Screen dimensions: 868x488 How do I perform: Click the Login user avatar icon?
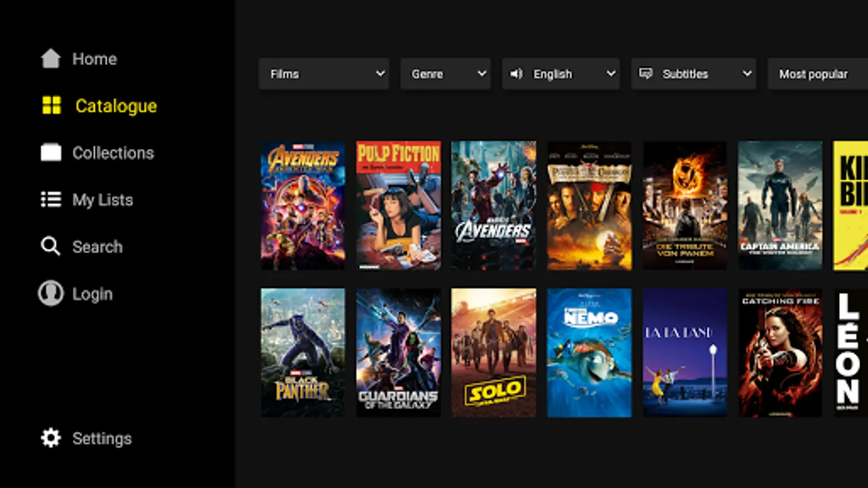click(x=50, y=293)
